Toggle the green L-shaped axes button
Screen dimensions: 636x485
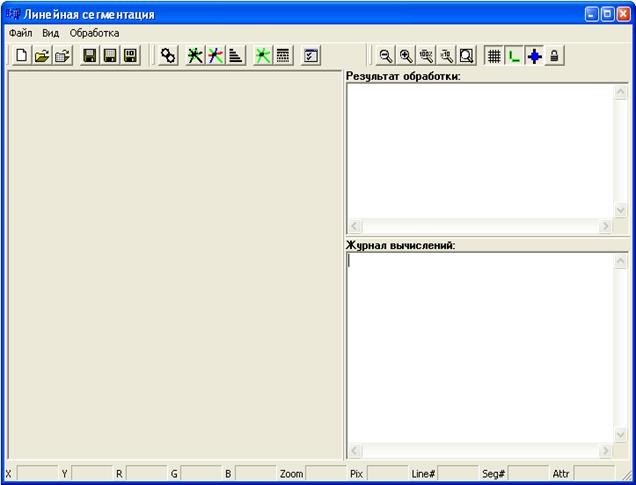pos(514,56)
